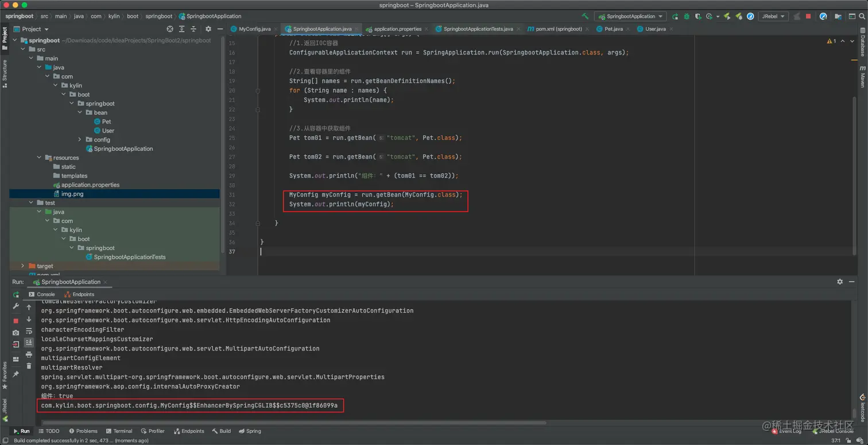Hide the Project panel with minus icon
The height and width of the screenshot is (445, 868).
click(219, 29)
